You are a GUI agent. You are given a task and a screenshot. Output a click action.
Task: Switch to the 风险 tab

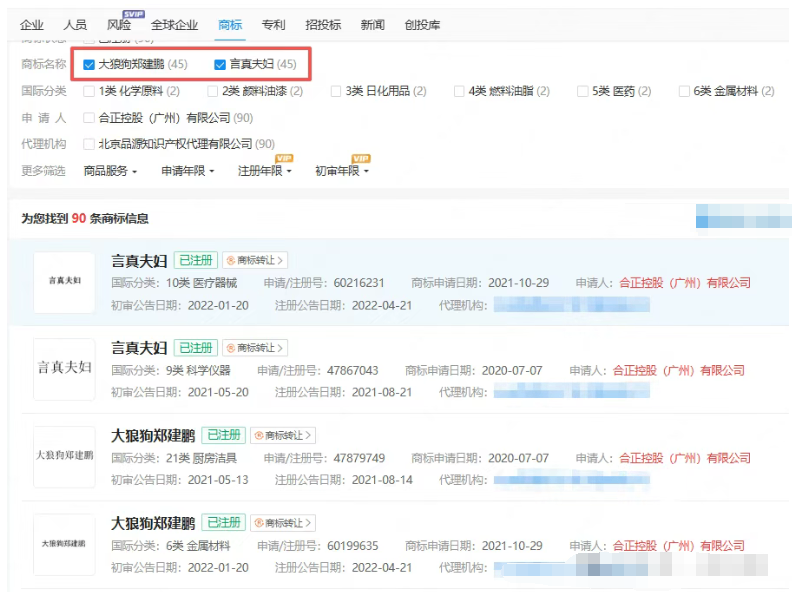(x=118, y=25)
